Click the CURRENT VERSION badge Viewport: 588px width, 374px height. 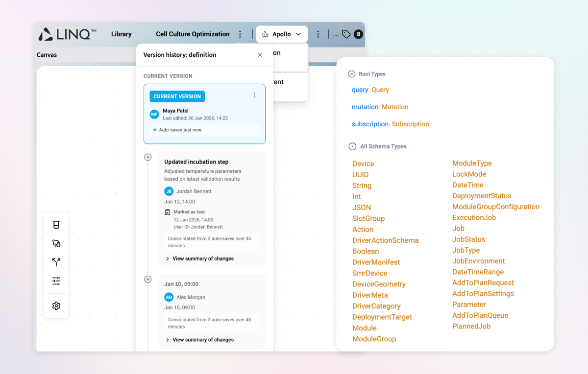coord(177,96)
